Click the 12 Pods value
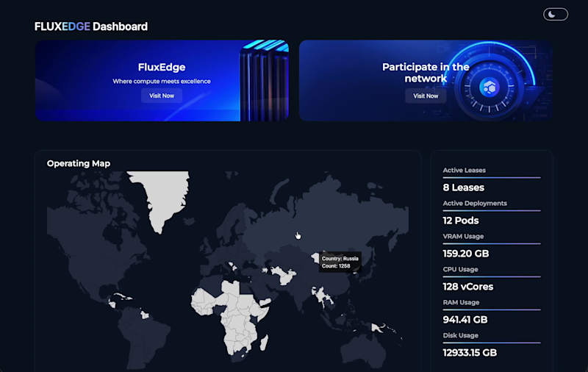Screen dimensions: 588x372 (461, 221)
